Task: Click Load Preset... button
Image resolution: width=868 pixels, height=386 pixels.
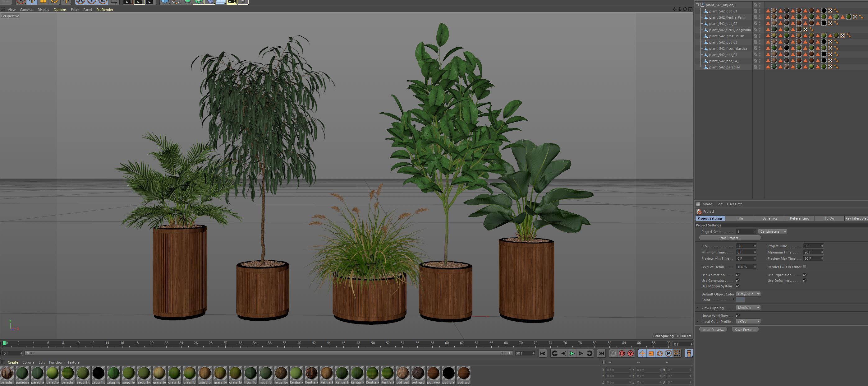Action: pos(713,330)
